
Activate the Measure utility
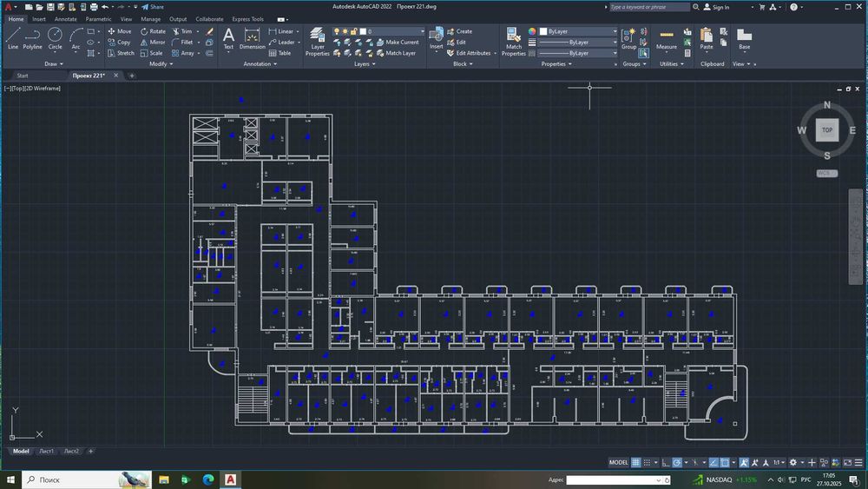(667, 38)
